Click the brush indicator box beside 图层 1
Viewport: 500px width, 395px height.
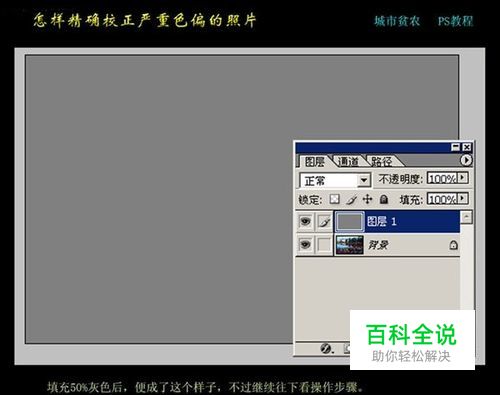pos(324,221)
